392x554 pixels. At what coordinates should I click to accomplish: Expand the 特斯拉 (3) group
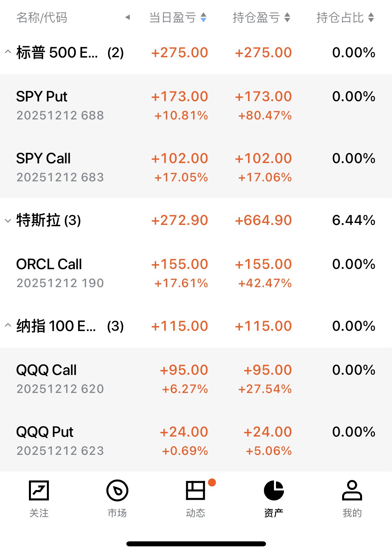point(8,220)
